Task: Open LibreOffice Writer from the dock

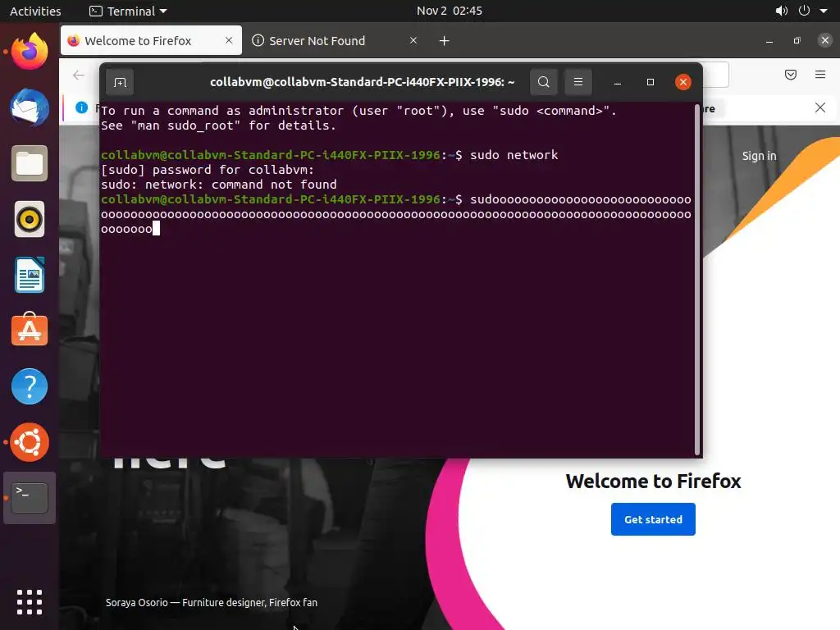Action: [x=30, y=275]
